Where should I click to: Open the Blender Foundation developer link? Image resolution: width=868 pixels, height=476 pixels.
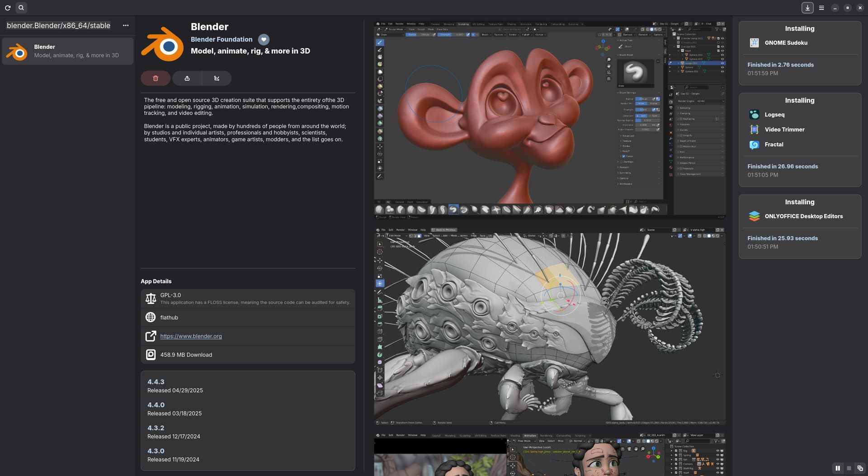[x=222, y=39]
